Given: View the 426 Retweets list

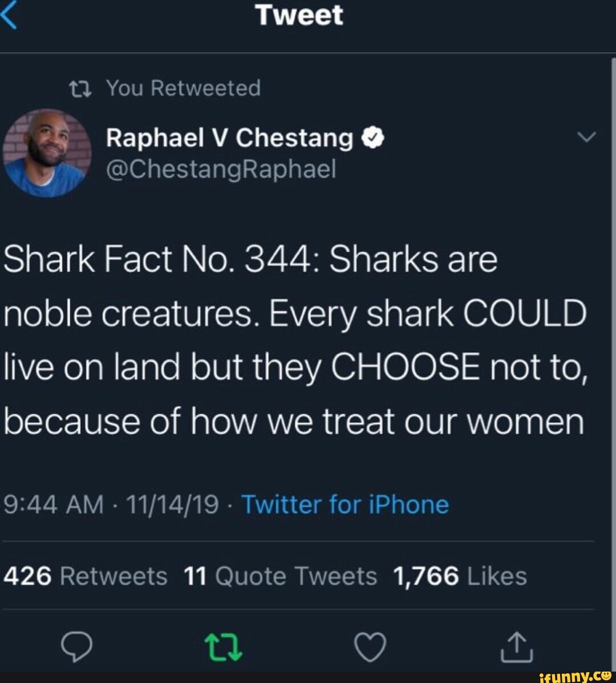Looking at the screenshot, I should pos(86,576).
